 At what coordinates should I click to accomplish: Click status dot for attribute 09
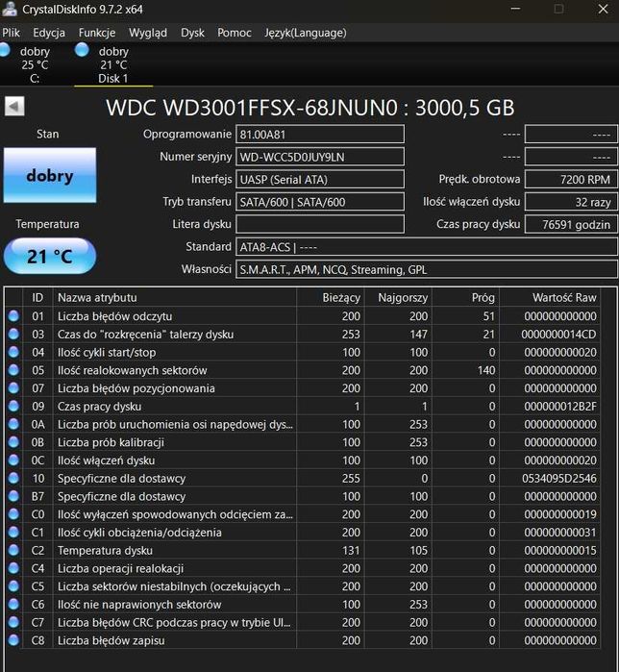[13, 406]
